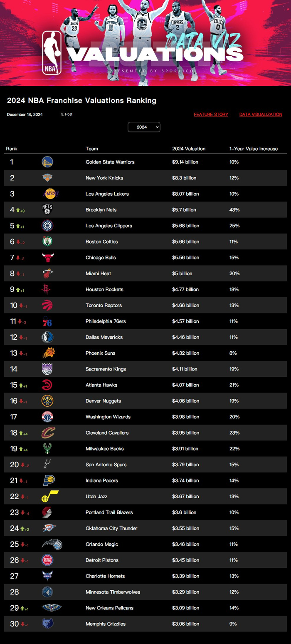The width and height of the screenshot is (291, 644).
Task: Click the Brooklyn Nets logo icon
Action: coord(47,210)
